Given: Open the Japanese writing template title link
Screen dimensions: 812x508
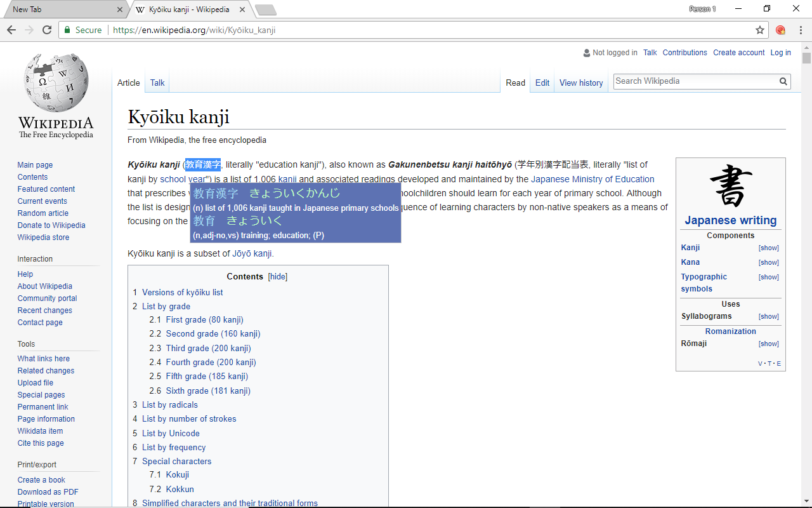Looking at the screenshot, I should click(731, 220).
